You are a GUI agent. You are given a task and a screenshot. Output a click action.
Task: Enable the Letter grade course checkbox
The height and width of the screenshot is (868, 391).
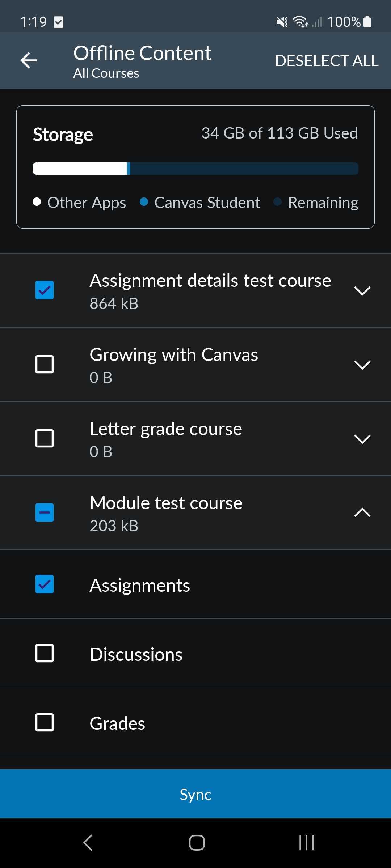point(44,438)
